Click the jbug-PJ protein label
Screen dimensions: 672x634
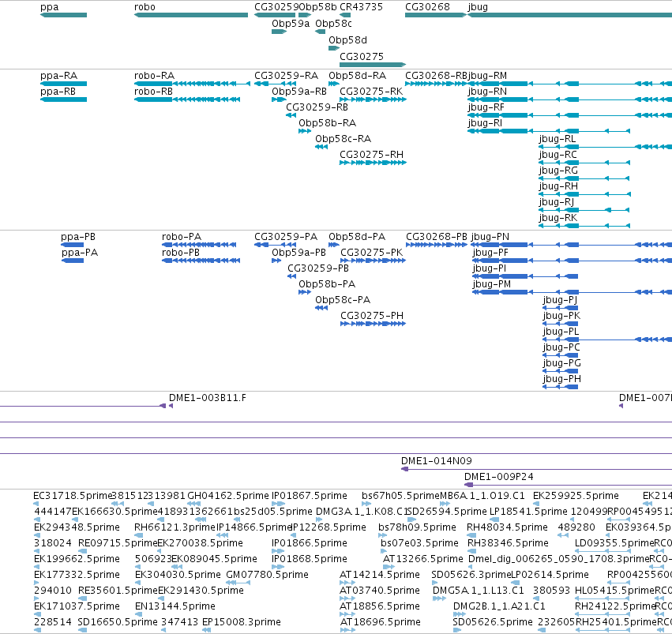tap(560, 300)
